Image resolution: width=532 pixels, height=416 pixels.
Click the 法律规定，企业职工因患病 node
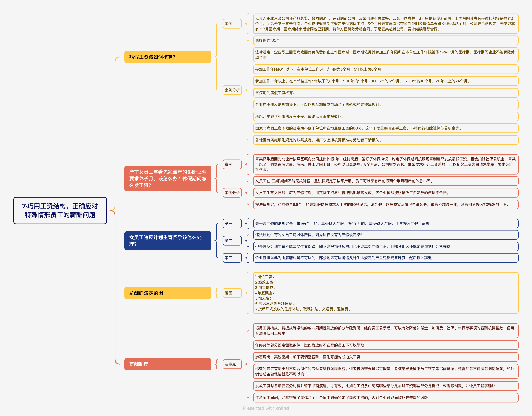pyautogui.click(x=386, y=55)
